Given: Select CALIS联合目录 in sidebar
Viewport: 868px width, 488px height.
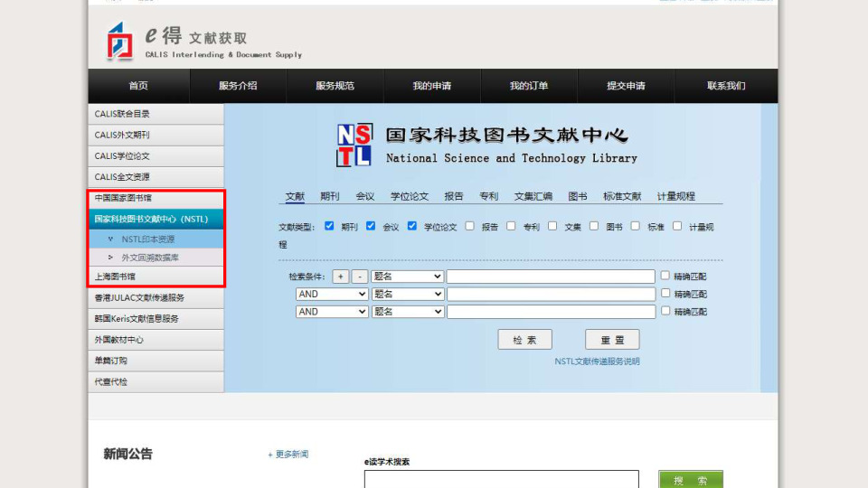Looking at the screenshot, I should [156, 114].
